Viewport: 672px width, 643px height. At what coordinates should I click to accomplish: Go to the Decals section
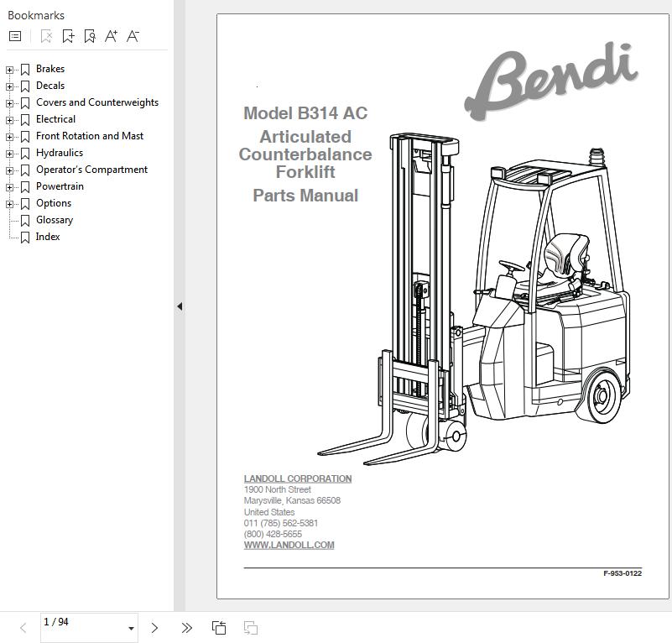[x=50, y=86]
